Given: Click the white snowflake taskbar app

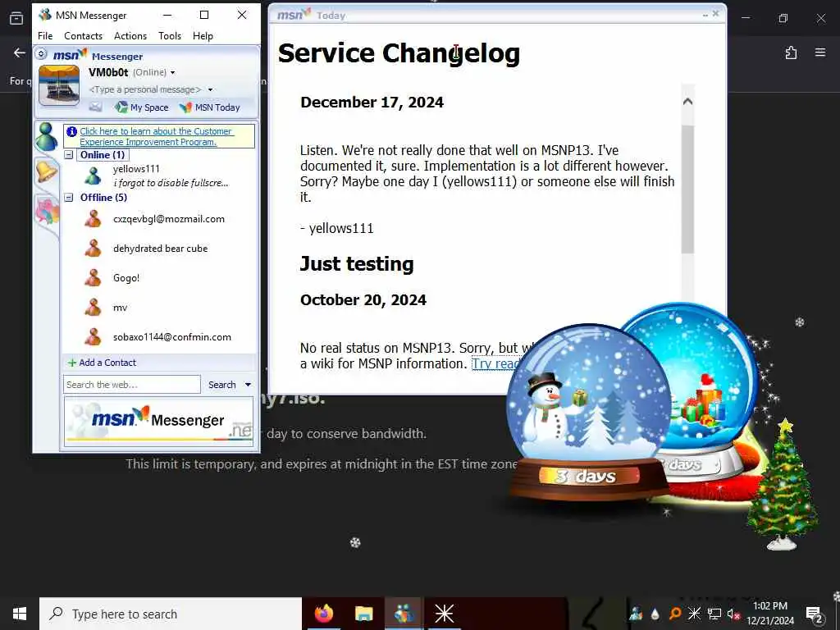Looking at the screenshot, I should coord(444,614).
